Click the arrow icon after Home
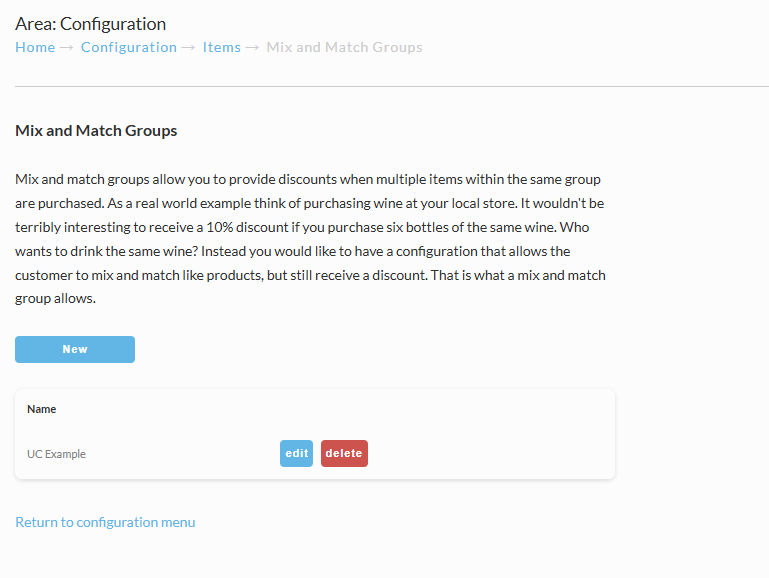Viewport: 769px width, 578px height. click(x=67, y=48)
